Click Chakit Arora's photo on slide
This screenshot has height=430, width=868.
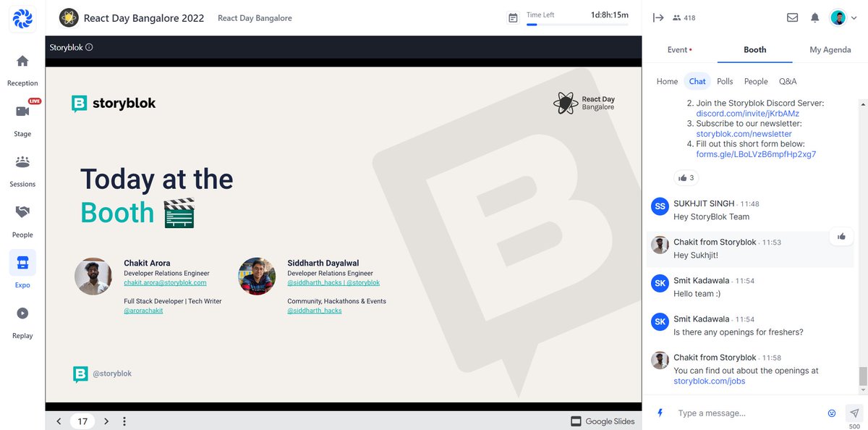pyautogui.click(x=93, y=276)
